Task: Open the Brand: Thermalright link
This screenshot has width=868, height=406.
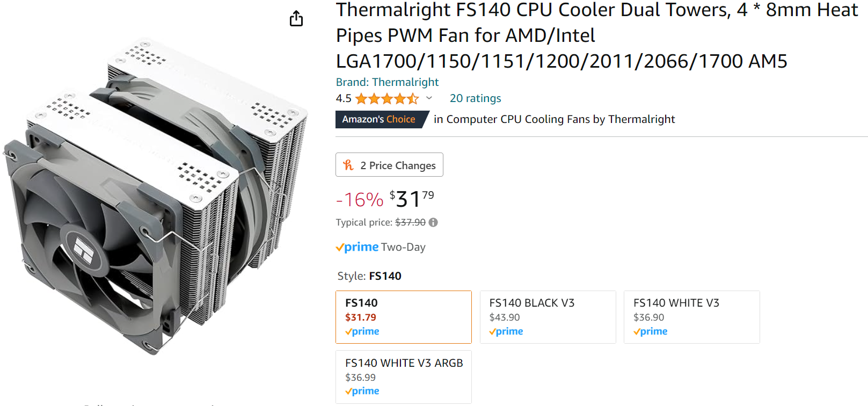Action: pos(387,82)
